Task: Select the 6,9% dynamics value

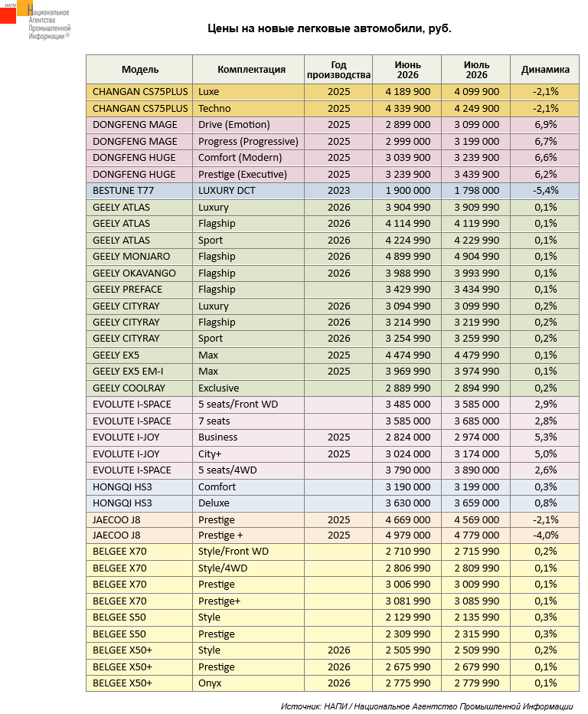Action: (545, 125)
